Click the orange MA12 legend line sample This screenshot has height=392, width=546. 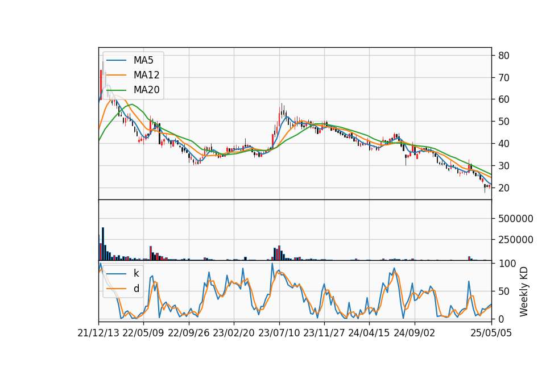[x=116, y=75]
